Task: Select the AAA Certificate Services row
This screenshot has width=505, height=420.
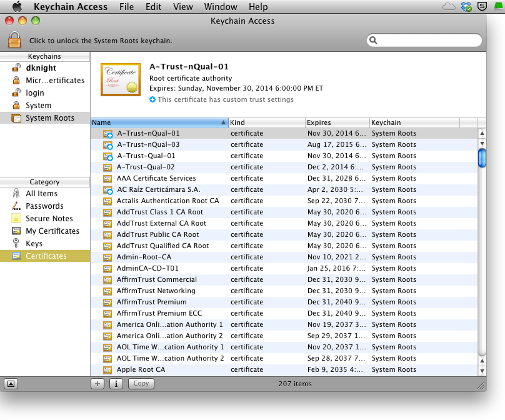Action: 284,178
